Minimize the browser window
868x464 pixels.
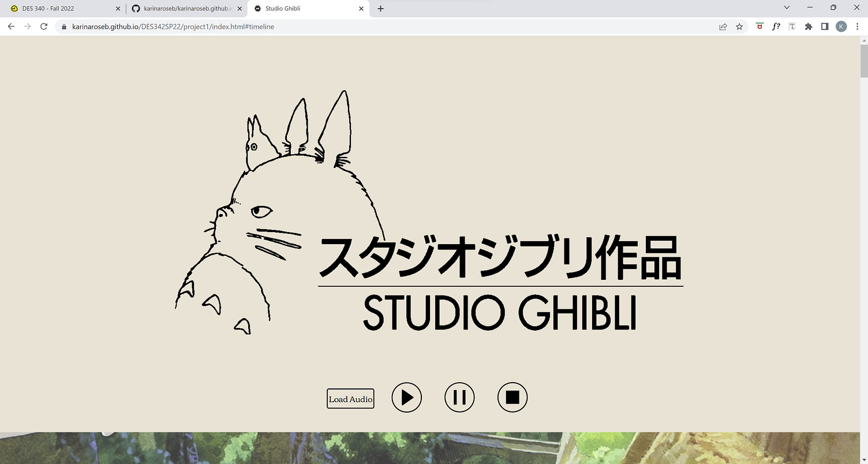pyautogui.click(x=810, y=8)
